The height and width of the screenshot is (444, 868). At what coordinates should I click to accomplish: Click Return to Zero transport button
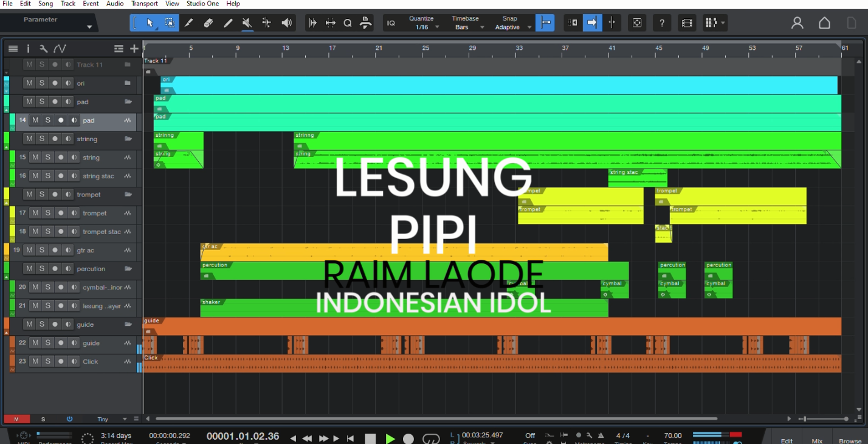(x=350, y=439)
